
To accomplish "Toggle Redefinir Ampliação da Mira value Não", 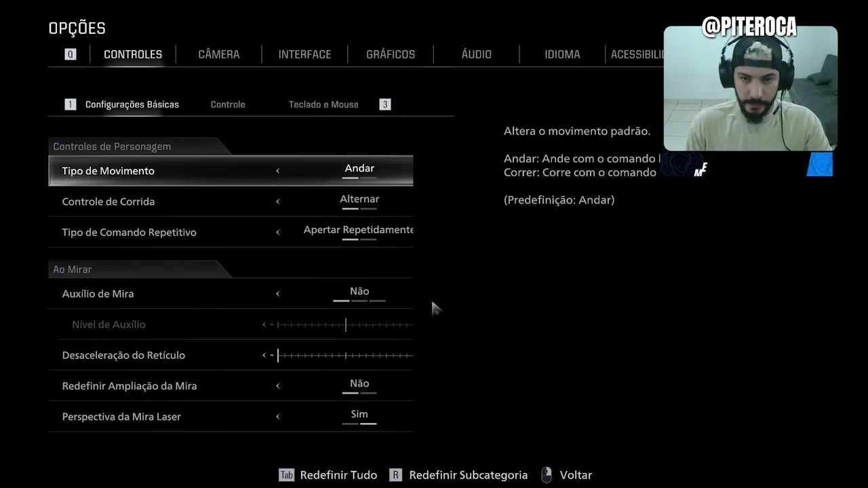I will coord(359,385).
